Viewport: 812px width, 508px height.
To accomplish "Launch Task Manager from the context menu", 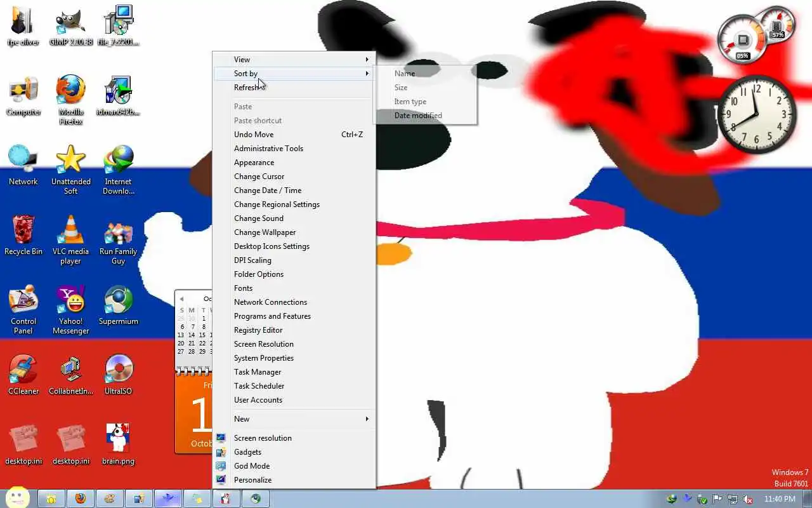I will pyautogui.click(x=294, y=372).
